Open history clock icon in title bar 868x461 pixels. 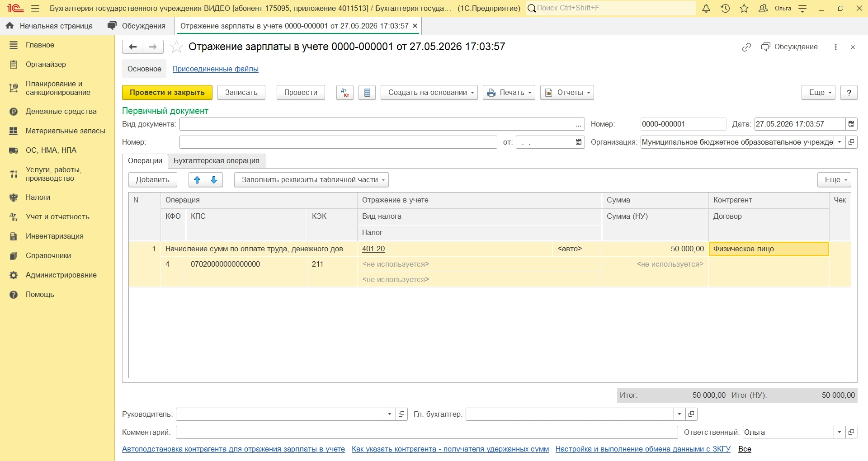726,8
